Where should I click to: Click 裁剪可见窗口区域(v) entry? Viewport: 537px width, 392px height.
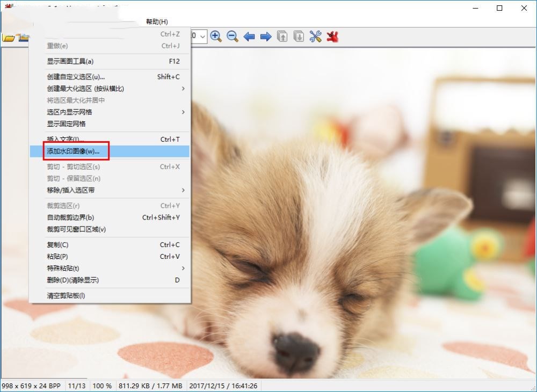pos(110,229)
